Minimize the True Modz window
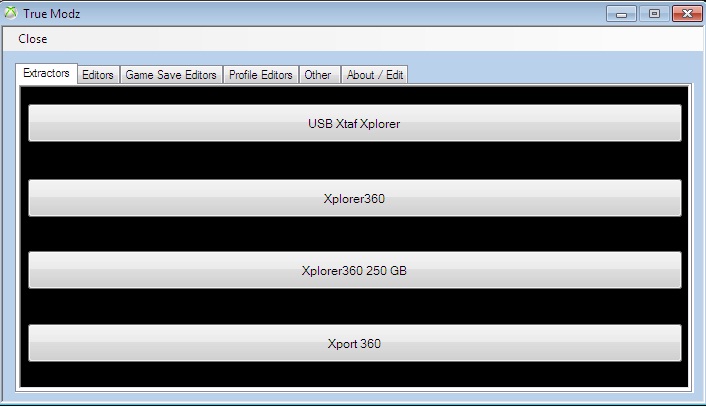706x407 pixels. (x=621, y=14)
